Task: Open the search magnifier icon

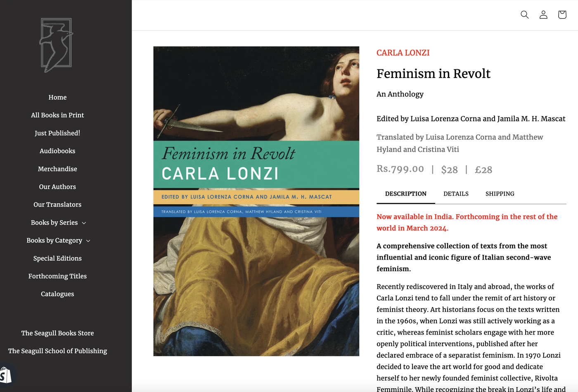Action: pyautogui.click(x=524, y=15)
